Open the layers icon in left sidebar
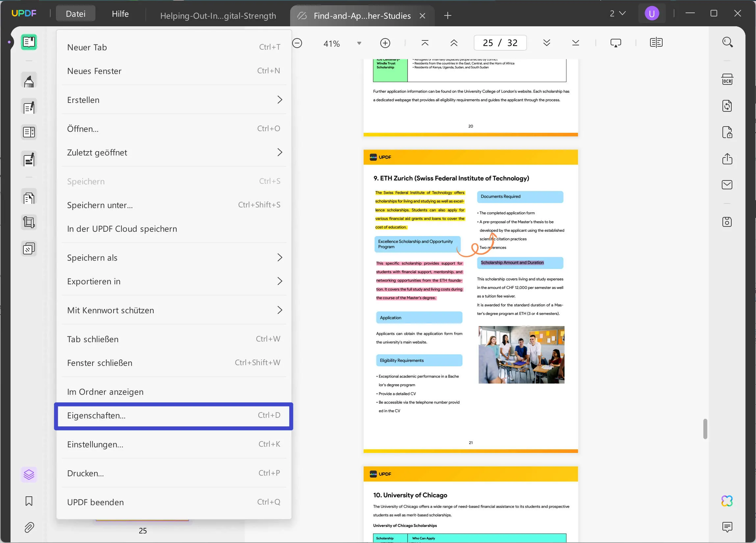Viewport: 756px width, 543px height. click(x=29, y=474)
